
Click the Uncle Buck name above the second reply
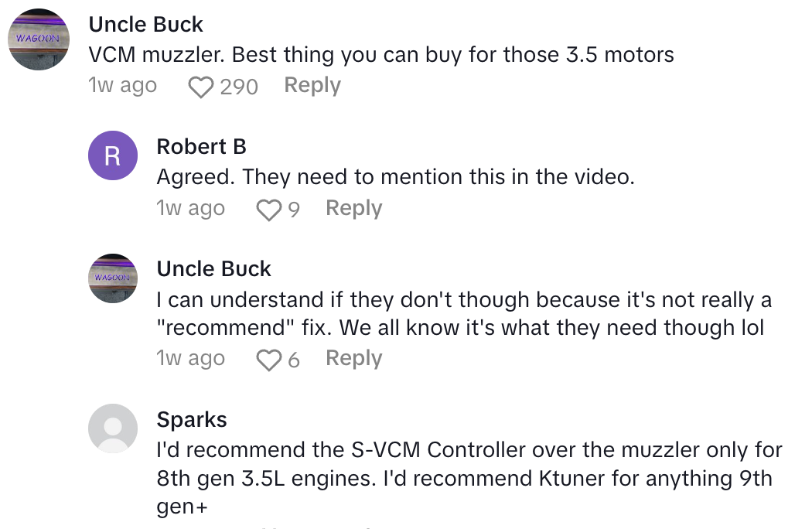pyautogui.click(x=213, y=269)
